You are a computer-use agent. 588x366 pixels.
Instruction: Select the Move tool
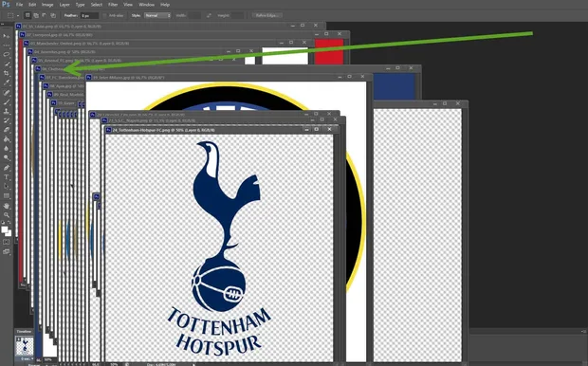[7, 36]
